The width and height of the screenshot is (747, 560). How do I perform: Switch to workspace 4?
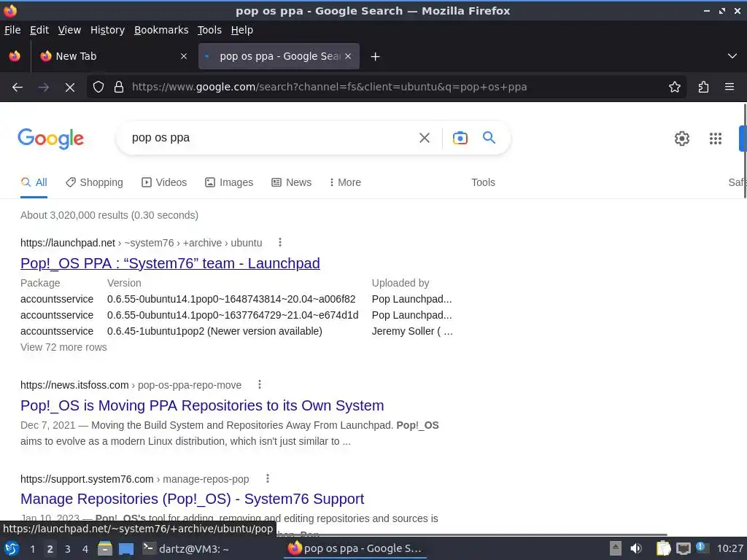[85, 549]
